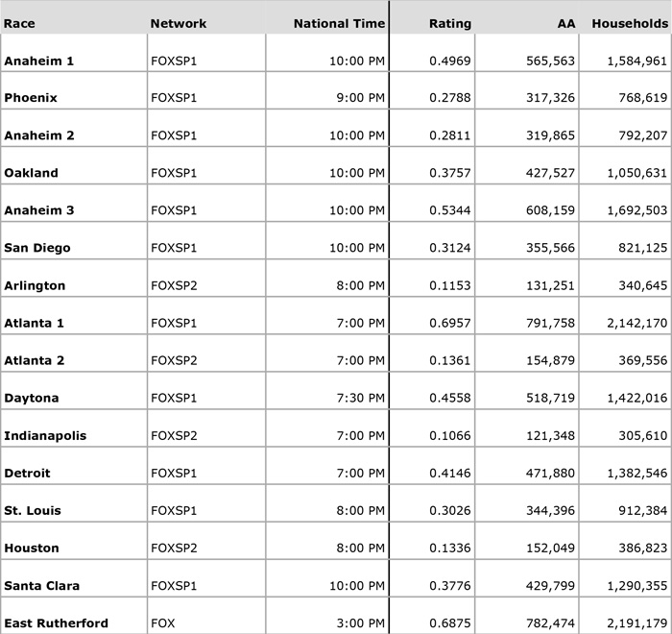Select the Daytona 7:30 PM time cell
This screenshot has height=634, width=672.
point(358,399)
